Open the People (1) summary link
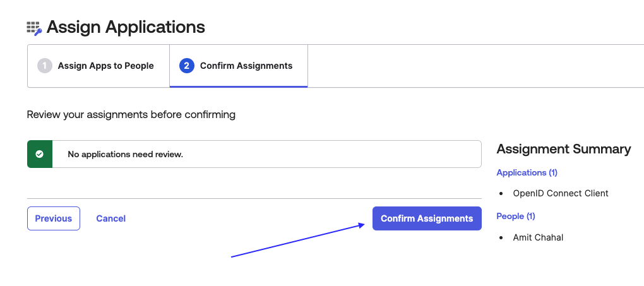This screenshot has width=644, height=286. [x=515, y=216]
